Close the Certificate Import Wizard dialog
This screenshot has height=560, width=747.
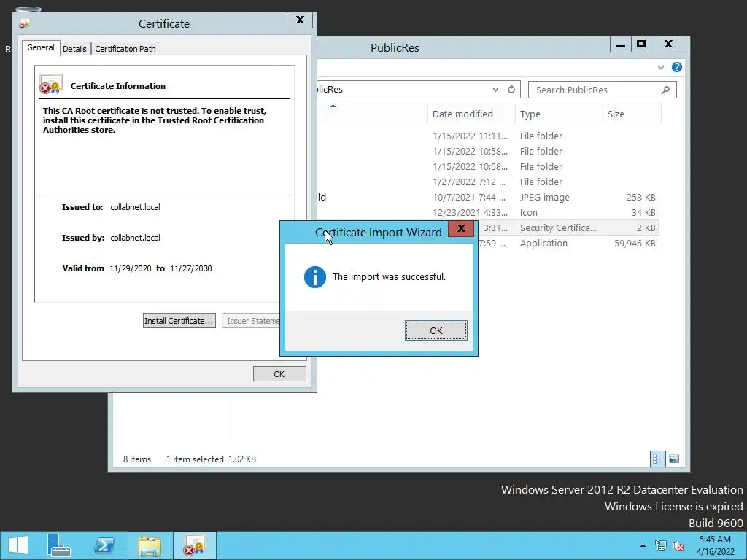click(x=461, y=228)
